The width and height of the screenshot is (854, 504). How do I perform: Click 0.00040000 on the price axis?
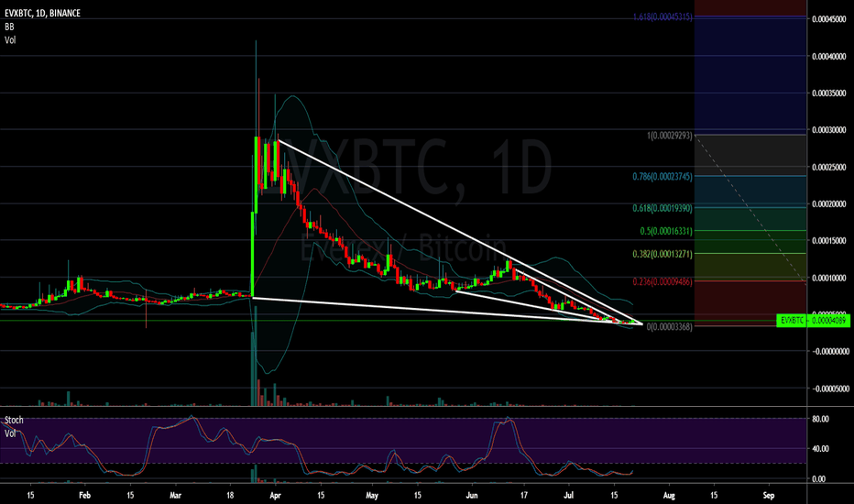829,56
